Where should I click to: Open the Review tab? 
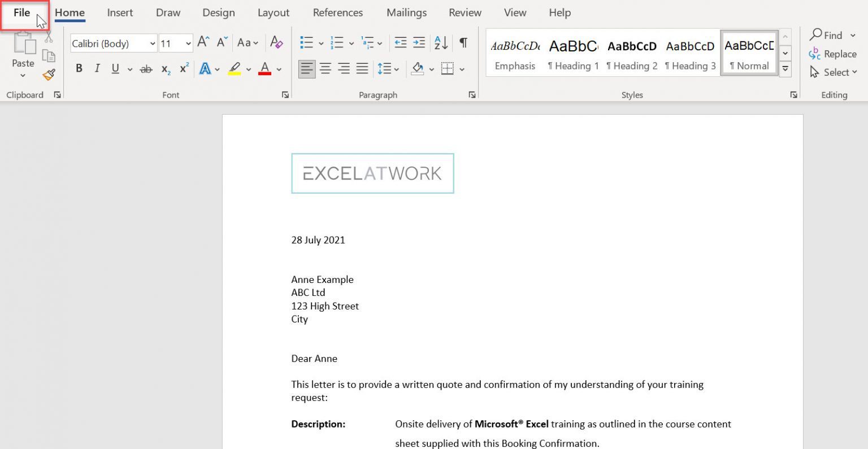pyautogui.click(x=465, y=12)
